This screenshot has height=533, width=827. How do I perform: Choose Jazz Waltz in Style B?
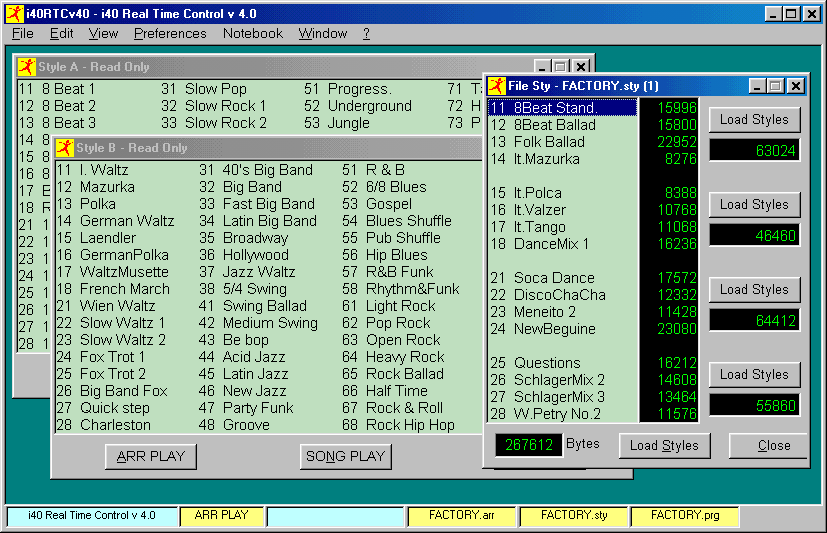point(258,272)
